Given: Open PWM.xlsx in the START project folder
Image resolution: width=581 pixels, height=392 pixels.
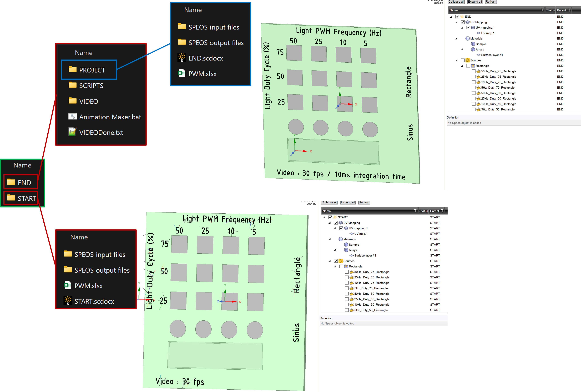Looking at the screenshot, I should click(x=83, y=286).
